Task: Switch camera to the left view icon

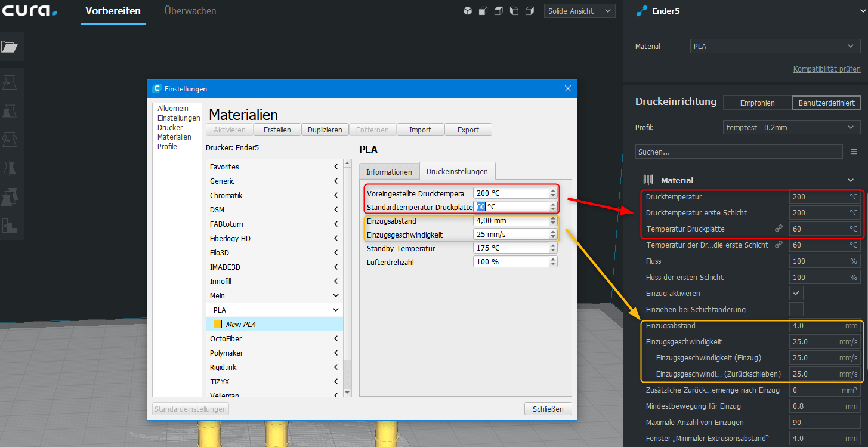Action: [514, 11]
